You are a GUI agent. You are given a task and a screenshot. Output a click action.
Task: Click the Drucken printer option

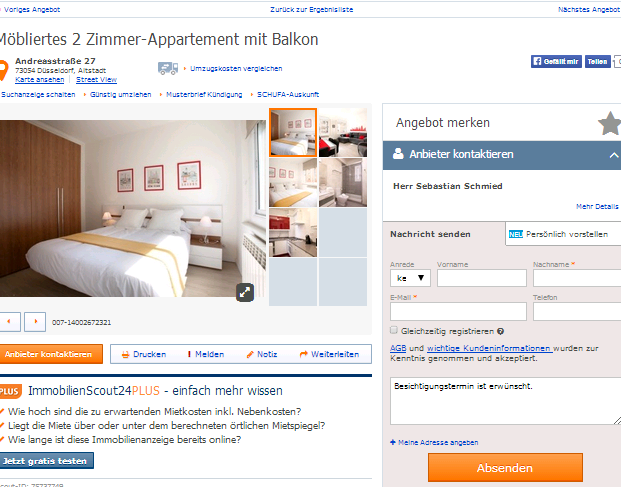coord(144,354)
